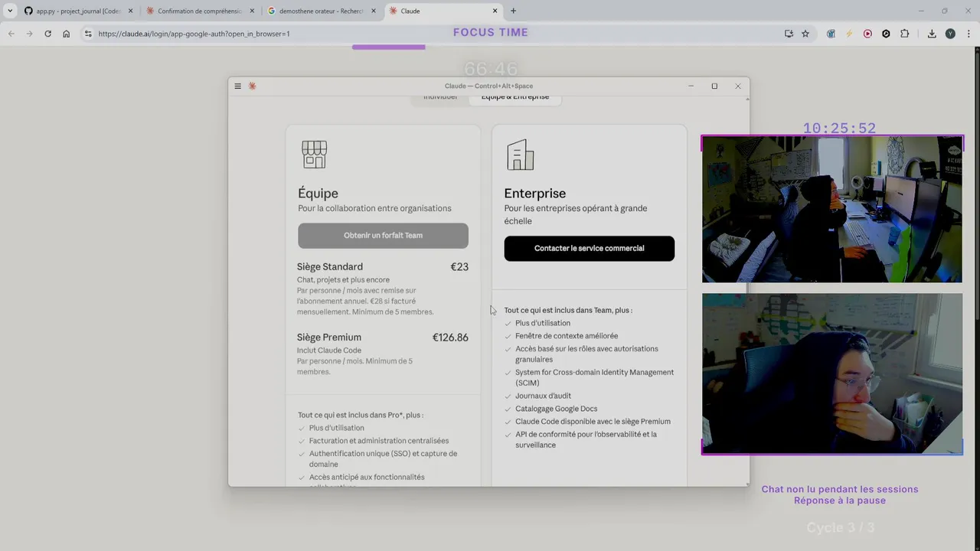The image size is (980, 551).
Task: Maximize the Claude app window
Action: [714, 86]
